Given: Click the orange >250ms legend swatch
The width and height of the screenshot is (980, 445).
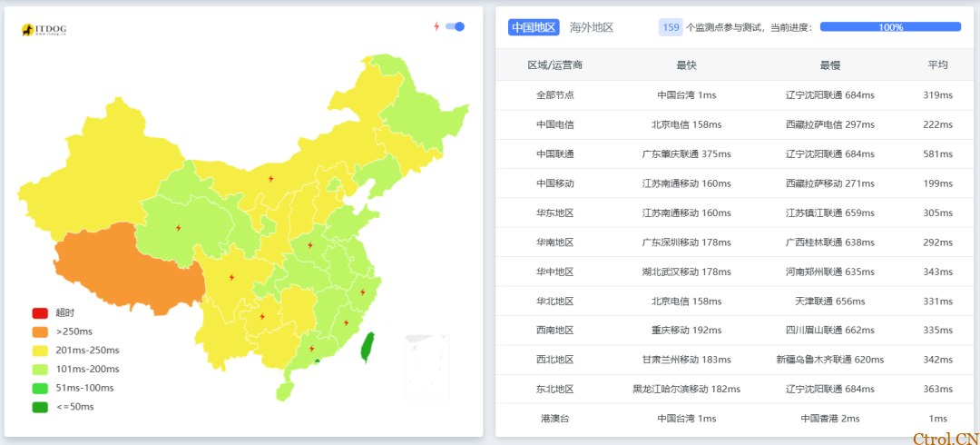Looking at the screenshot, I should (x=40, y=331).
